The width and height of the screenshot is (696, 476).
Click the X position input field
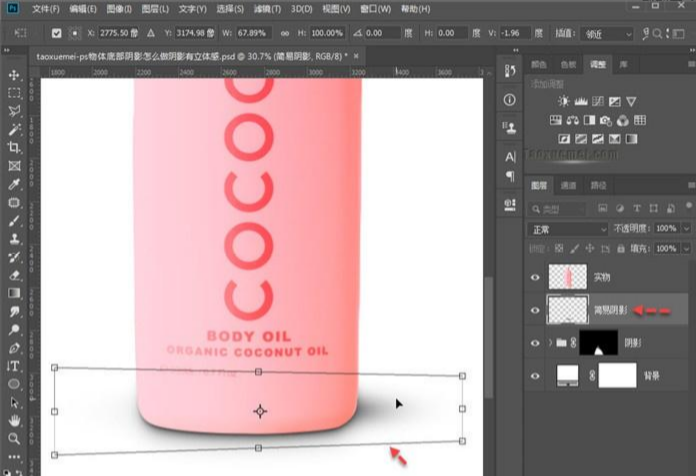click(118, 33)
